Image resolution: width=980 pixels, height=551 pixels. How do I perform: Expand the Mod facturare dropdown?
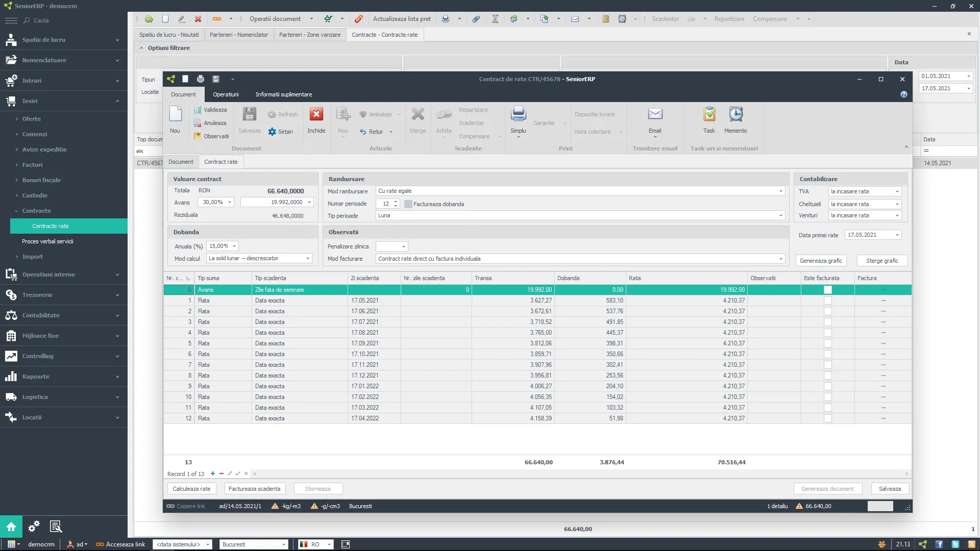pyautogui.click(x=779, y=258)
